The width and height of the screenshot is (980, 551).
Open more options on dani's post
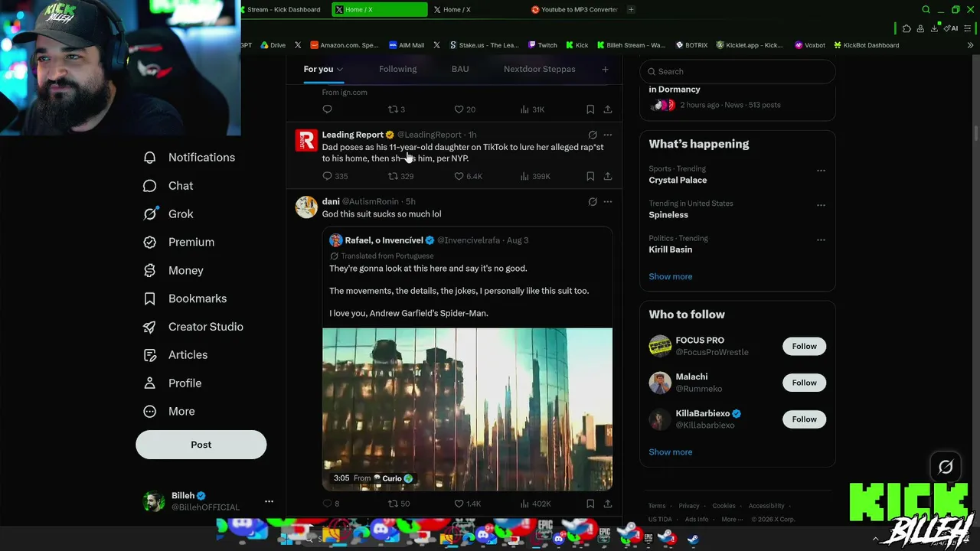(608, 202)
